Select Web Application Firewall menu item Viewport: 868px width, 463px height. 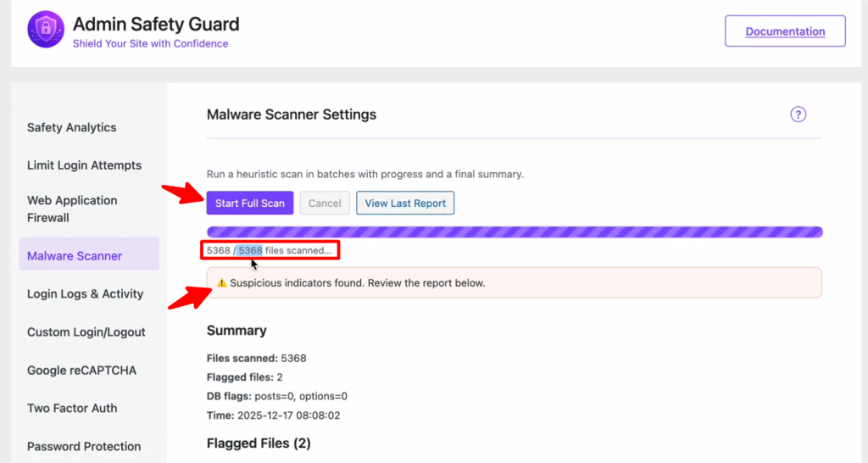pos(72,209)
